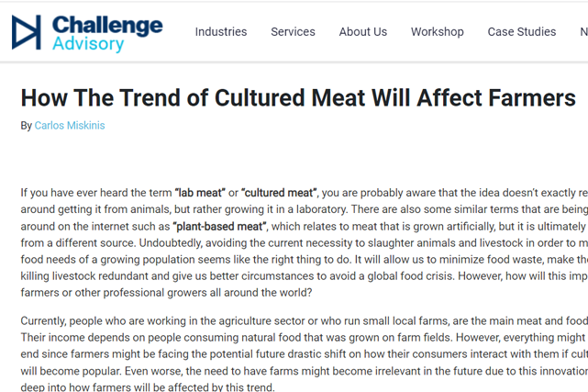Open the Services navigation item
The width and height of the screenshot is (588, 392).
click(x=293, y=31)
